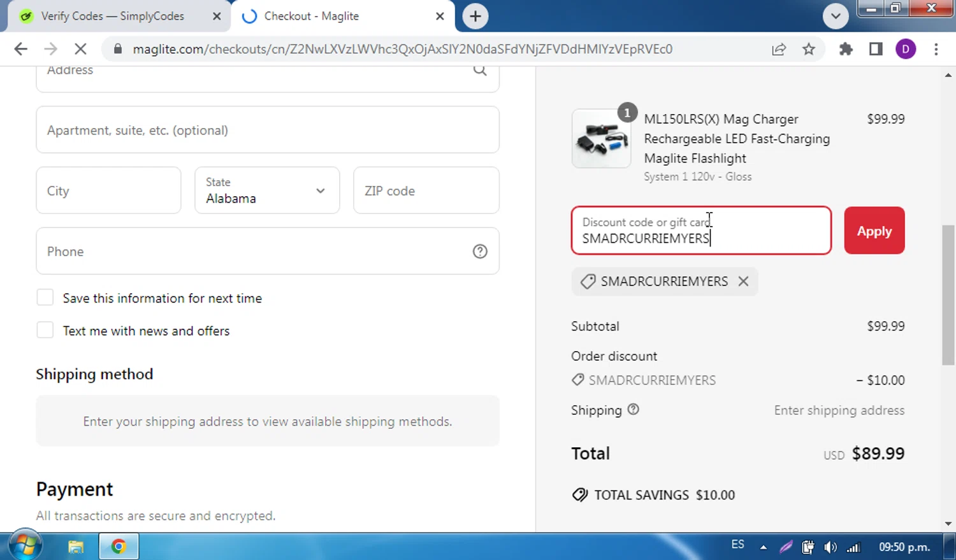
Task: Click the browser back arrow
Action: tap(20, 49)
